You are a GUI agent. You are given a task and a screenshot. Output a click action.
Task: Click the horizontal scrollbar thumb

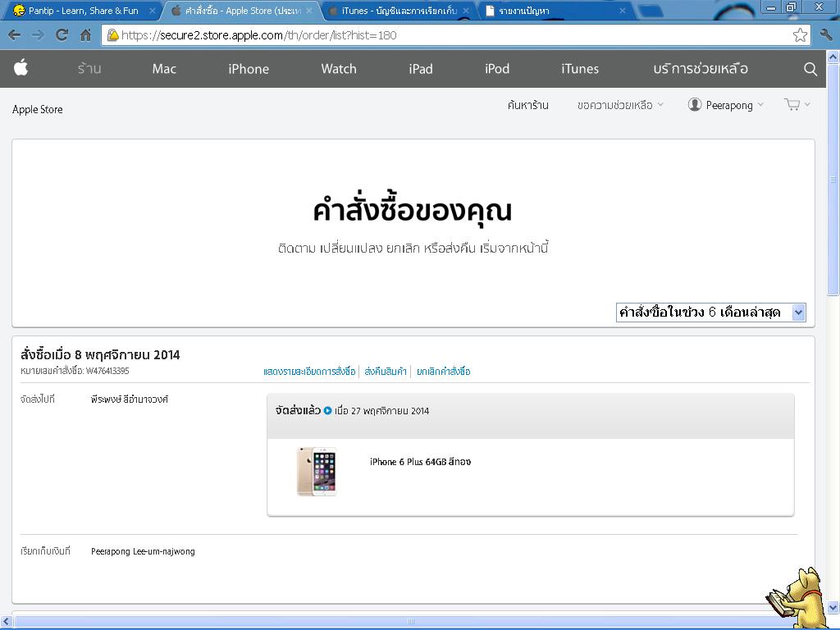coord(411,622)
